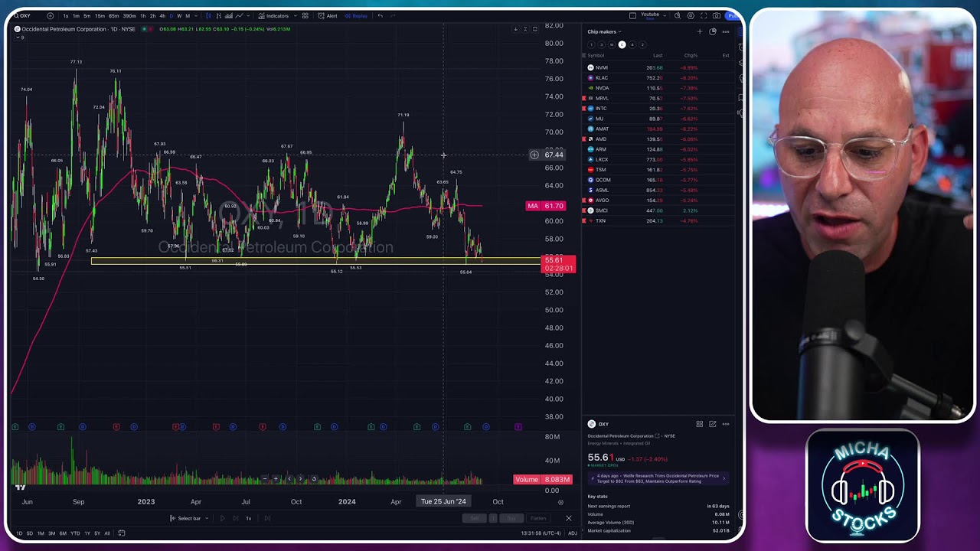This screenshot has width=980, height=551.
Task: Select the 6M date range
Action: (x=63, y=533)
